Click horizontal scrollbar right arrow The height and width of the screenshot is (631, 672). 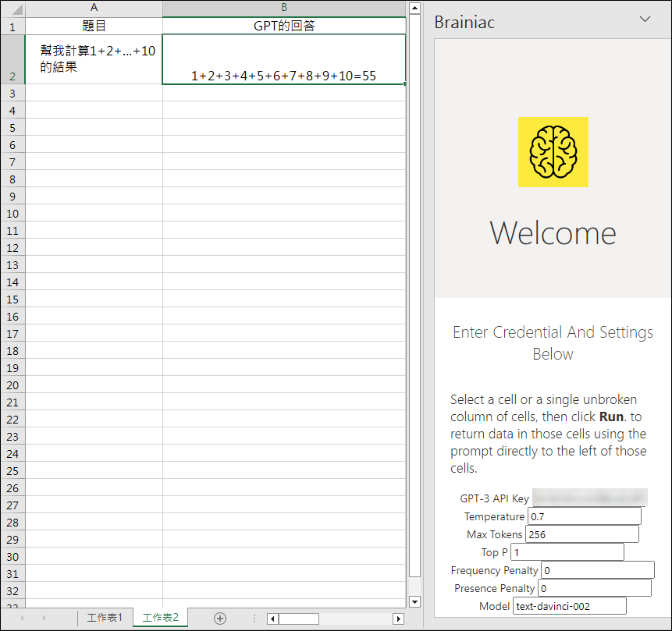pos(398,619)
